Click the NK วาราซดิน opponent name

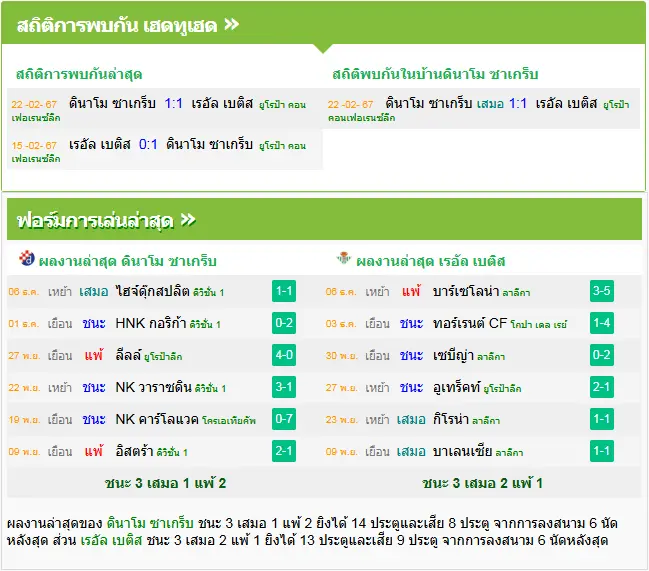coord(153,387)
